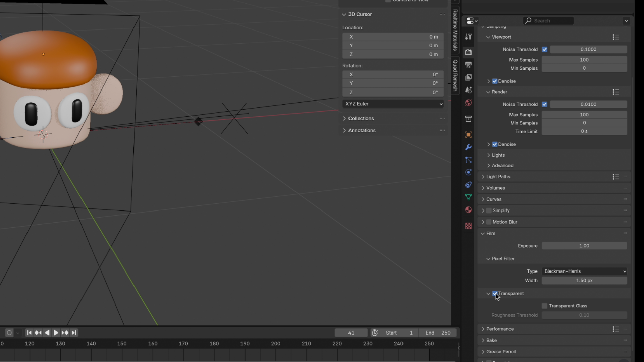Expand the Curves panel
The image size is (644, 362).
coord(483,199)
